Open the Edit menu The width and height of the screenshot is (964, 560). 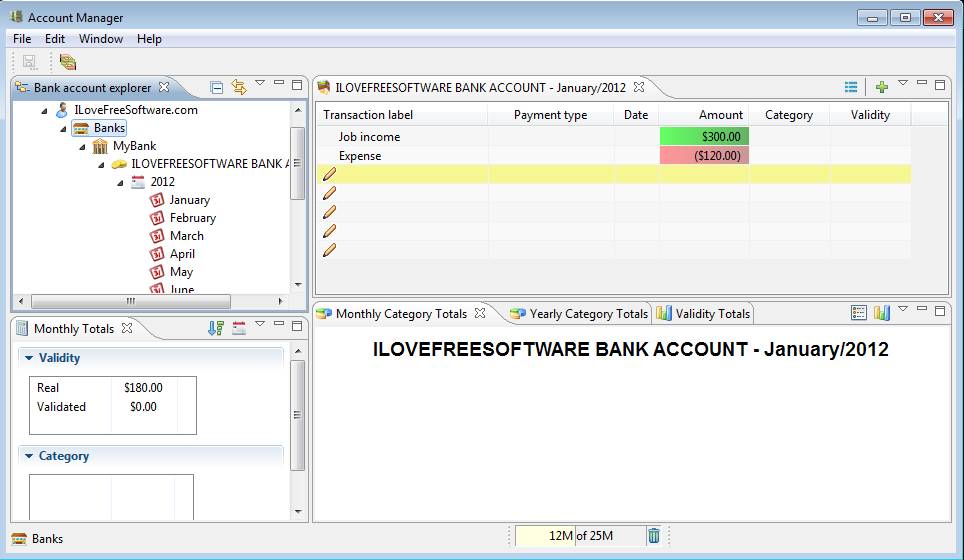pos(55,39)
